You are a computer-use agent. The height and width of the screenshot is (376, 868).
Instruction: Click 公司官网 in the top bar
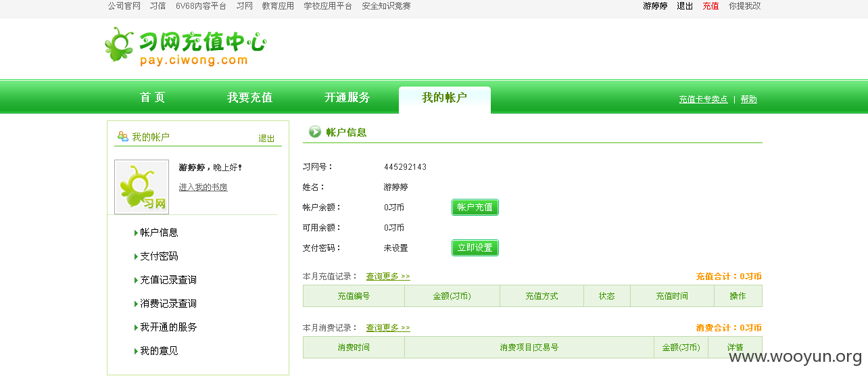pyautogui.click(x=124, y=6)
